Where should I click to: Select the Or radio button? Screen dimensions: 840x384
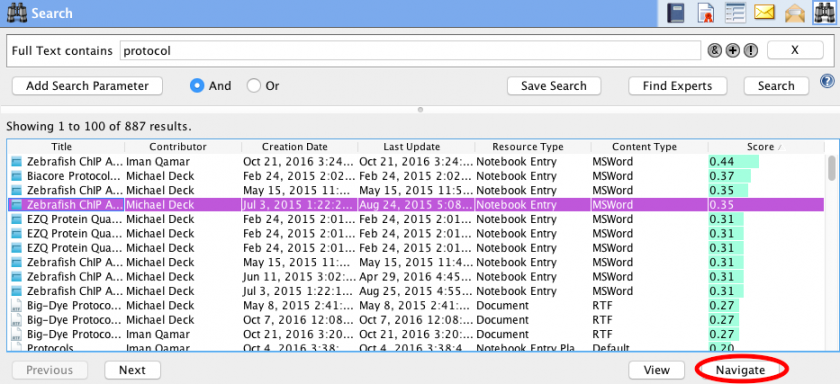click(254, 86)
